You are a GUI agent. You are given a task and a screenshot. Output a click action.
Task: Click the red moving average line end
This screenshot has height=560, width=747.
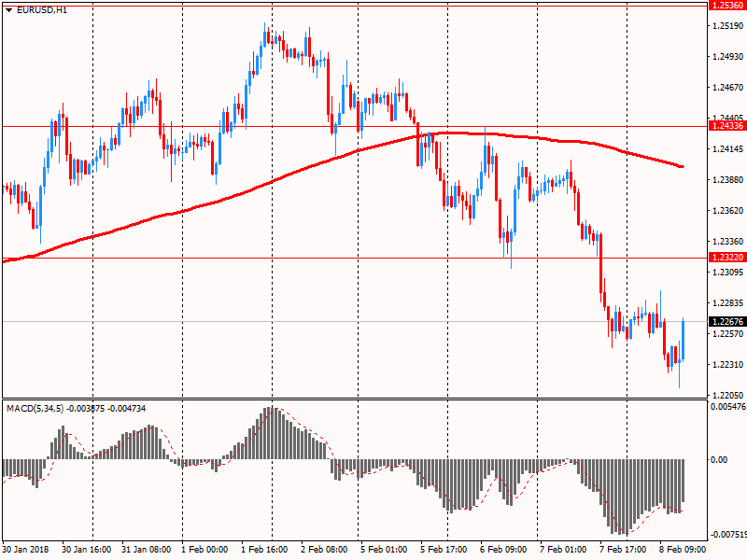click(683, 167)
